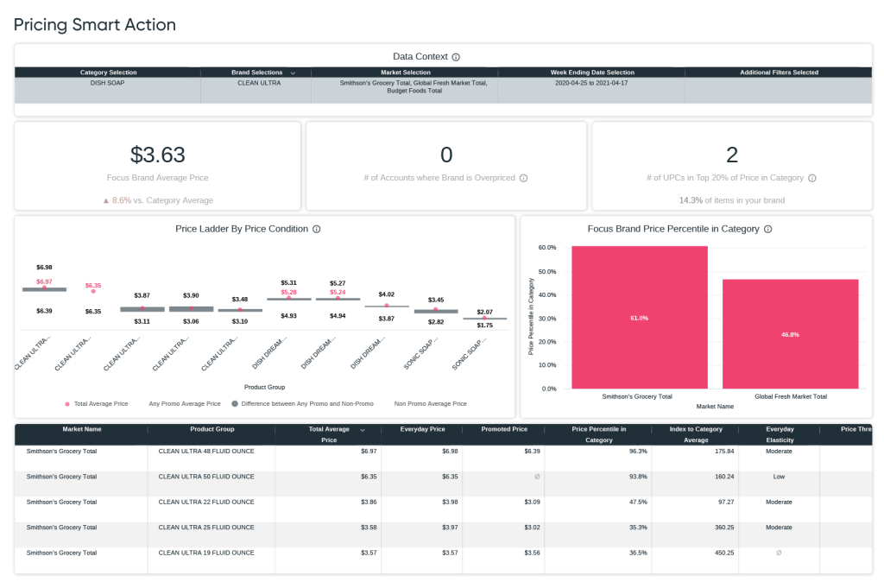884x588 pixels.
Task: Click Price Percentile in Category column header
Action: tap(599, 434)
